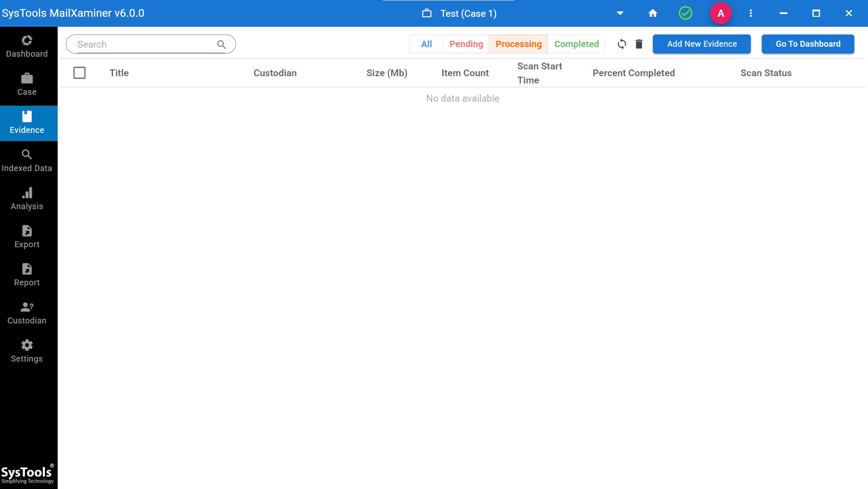Click the home icon in title bar
The height and width of the screenshot is (489, 868).
(x=653, y=14)
